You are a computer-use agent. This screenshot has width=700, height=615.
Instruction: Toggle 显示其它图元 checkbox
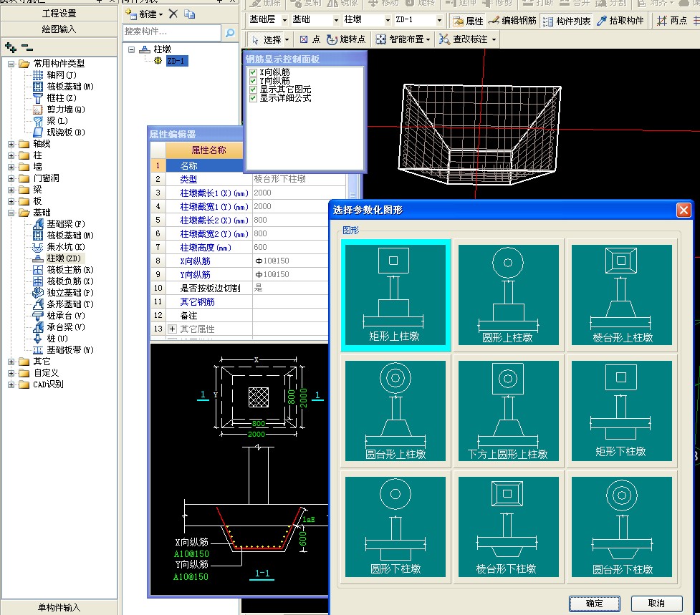253,89
